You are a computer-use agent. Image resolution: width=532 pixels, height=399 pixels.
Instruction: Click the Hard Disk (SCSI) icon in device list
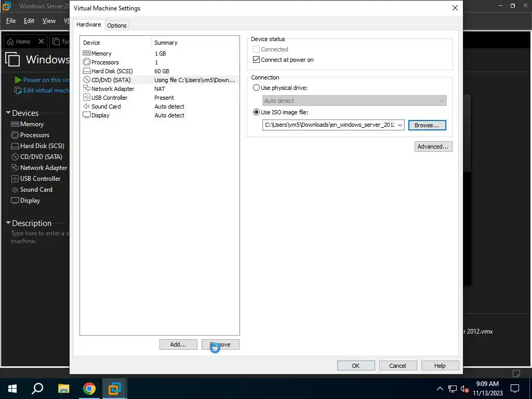[x=87, y=71]
